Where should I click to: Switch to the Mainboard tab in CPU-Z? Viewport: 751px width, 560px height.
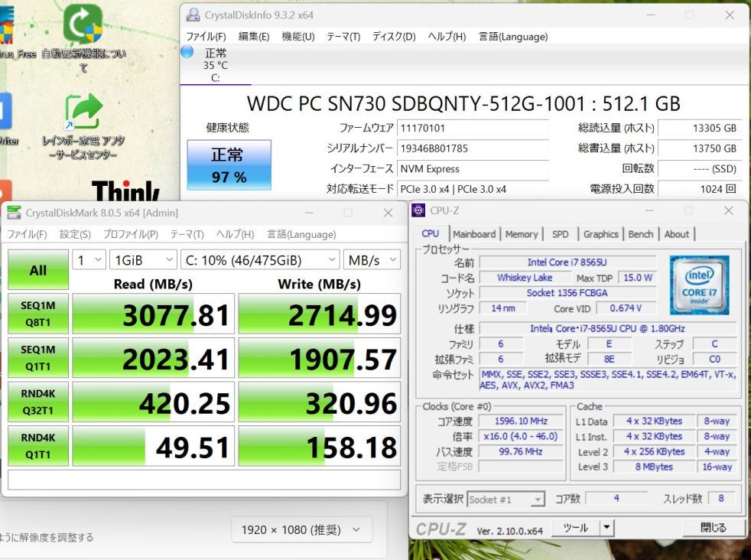[x=473, y=234]
